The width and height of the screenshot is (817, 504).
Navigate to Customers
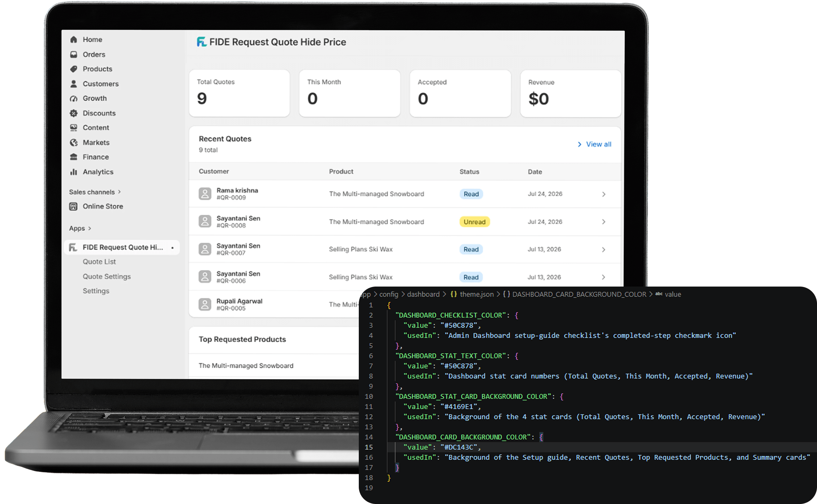click(x=101, y=84)
